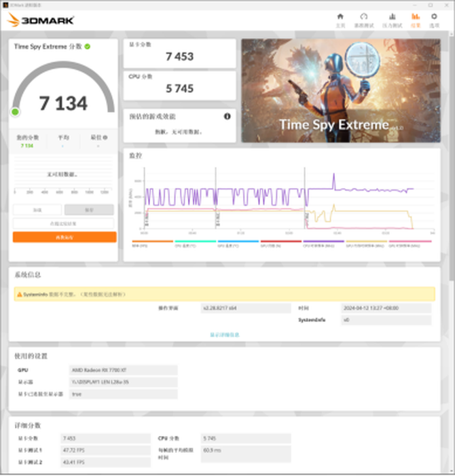Screen dimensions: 455x476
Task: Click the Time Spy Extreme preview image
Action: (x=340, y=90)
